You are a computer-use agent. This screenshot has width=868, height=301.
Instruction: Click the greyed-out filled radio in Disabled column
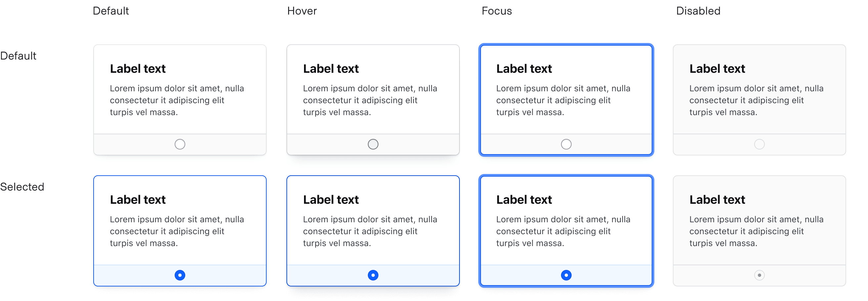pos(759,275)
